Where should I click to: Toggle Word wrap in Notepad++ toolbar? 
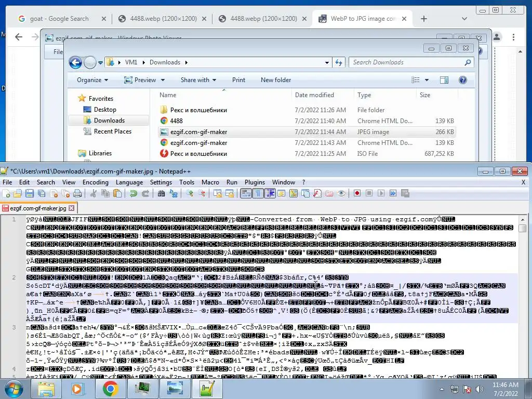pos(246,193)
